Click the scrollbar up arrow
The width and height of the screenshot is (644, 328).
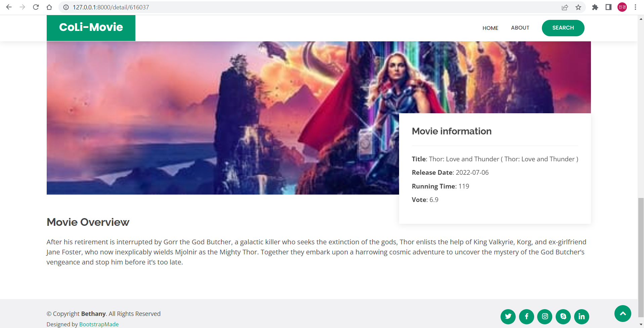tap(641, 19)
